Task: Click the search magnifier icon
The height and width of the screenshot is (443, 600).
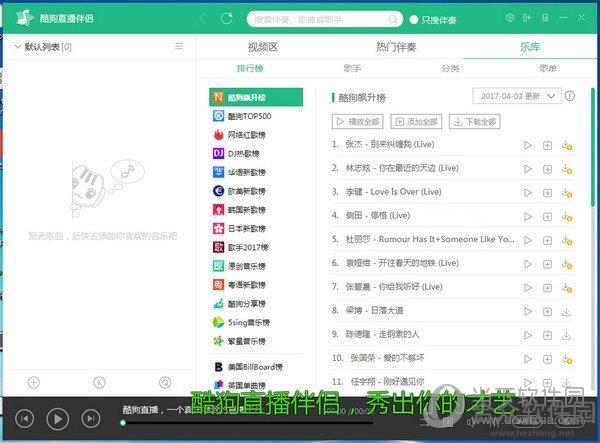Action: click(393, 19)
